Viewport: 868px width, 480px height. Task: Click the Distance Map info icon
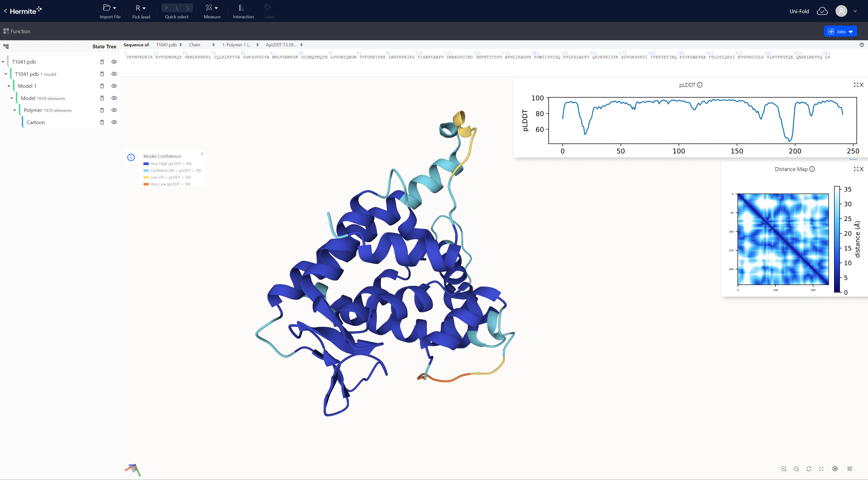pos(812,169)
